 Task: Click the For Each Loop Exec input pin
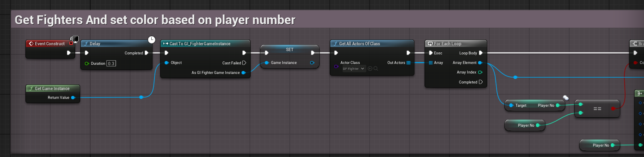(431, 53)
